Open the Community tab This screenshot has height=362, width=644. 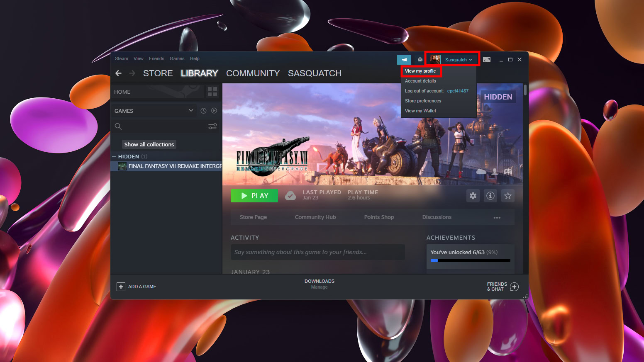[x=253, y=73]
